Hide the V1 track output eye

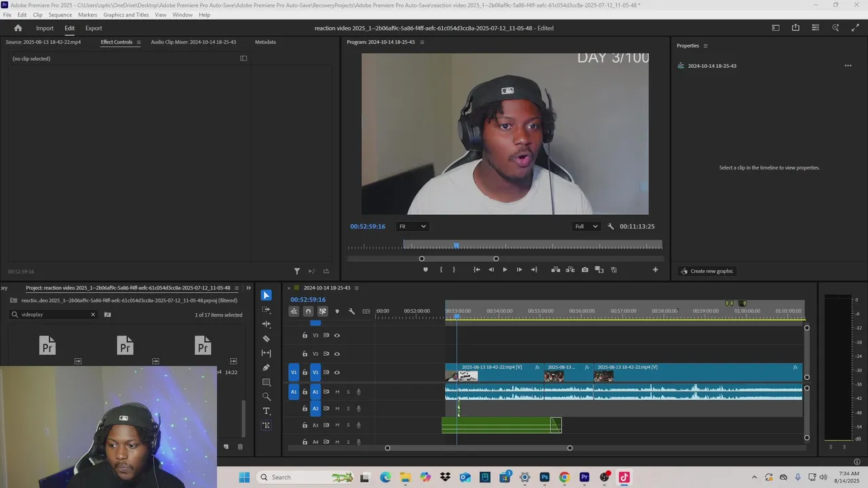(x=337, y=372)
